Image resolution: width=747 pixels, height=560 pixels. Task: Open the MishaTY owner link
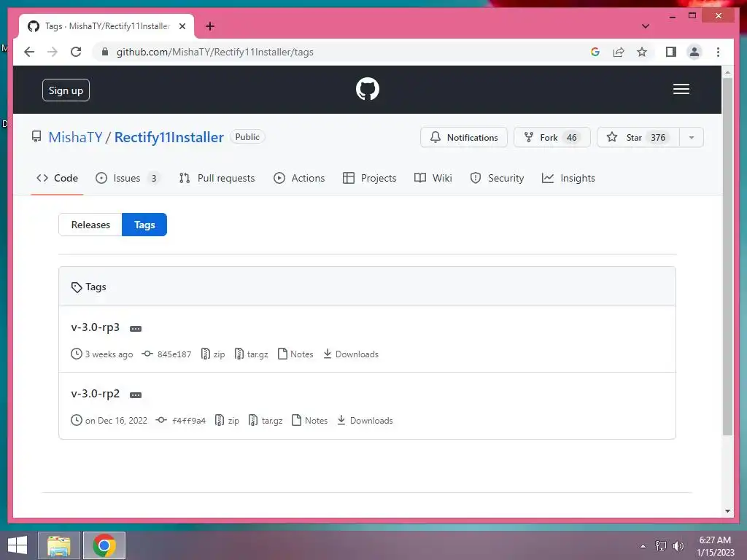pyautogui.click(x=75, y=137)
